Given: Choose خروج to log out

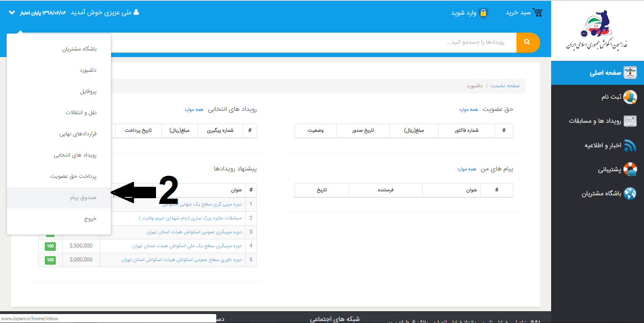Looking at the screenshot, I should pos(90,219).
